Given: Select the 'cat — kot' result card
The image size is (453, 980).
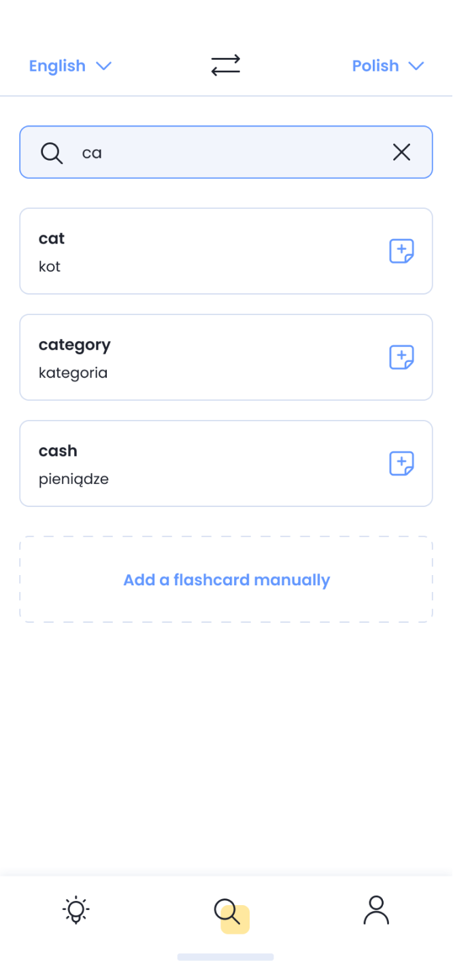Looking at the screenshot, I should tap(170, 251).
